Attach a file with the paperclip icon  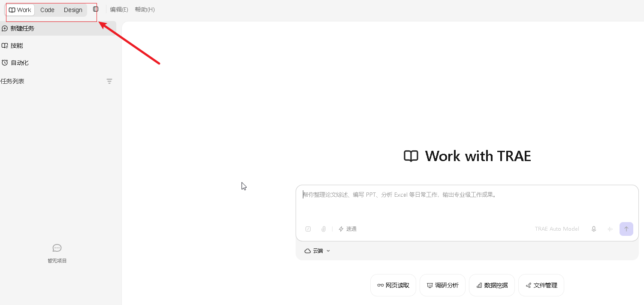pos(324,229)
